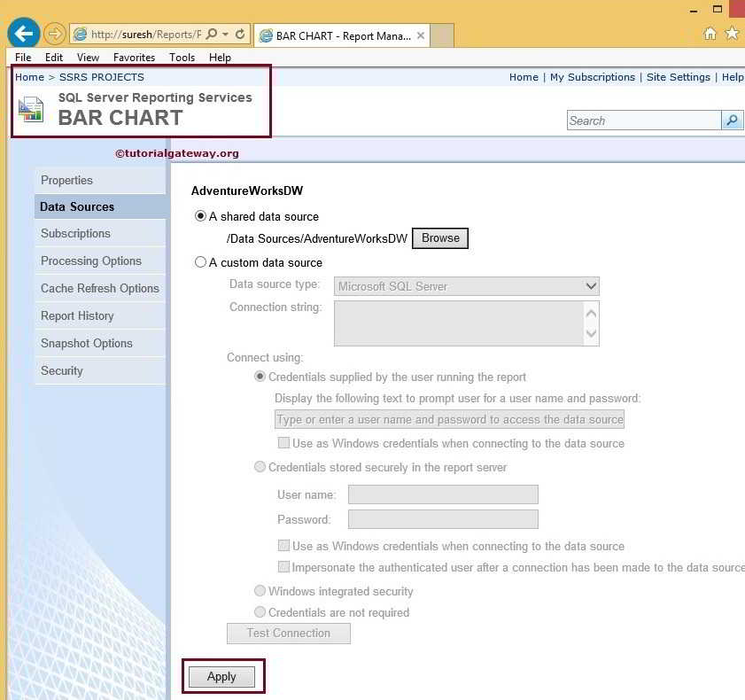The image size is (745, 700).
Task: Open the Report History sidebar tab
Action: tap(100, 316)
